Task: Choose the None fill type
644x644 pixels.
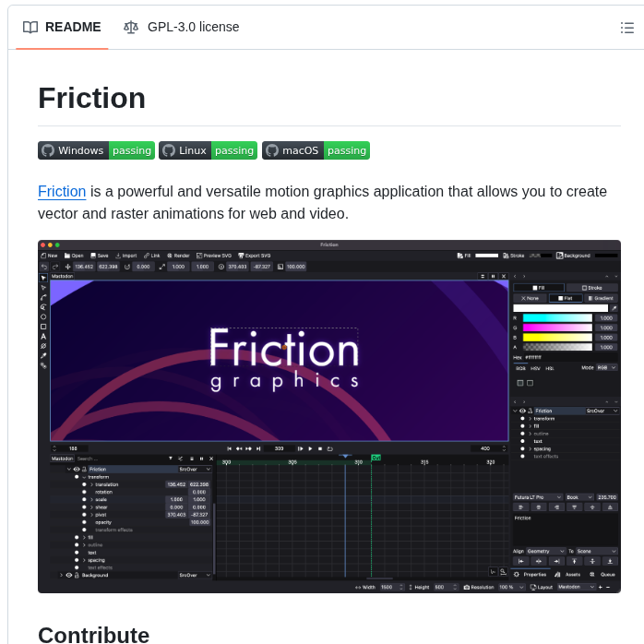Action: [x=530, y=298]
